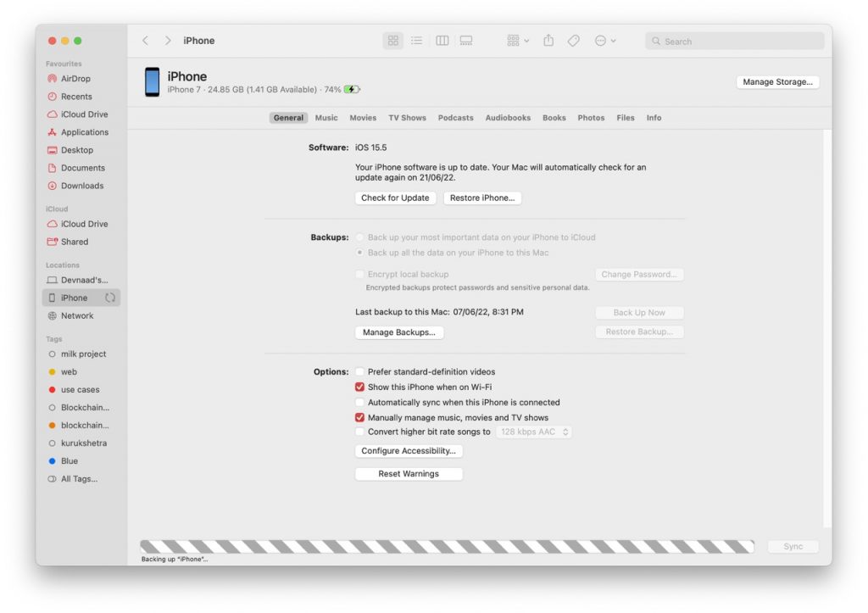
Task: Switch to the TV Shows tab
Action: [407, 117]
